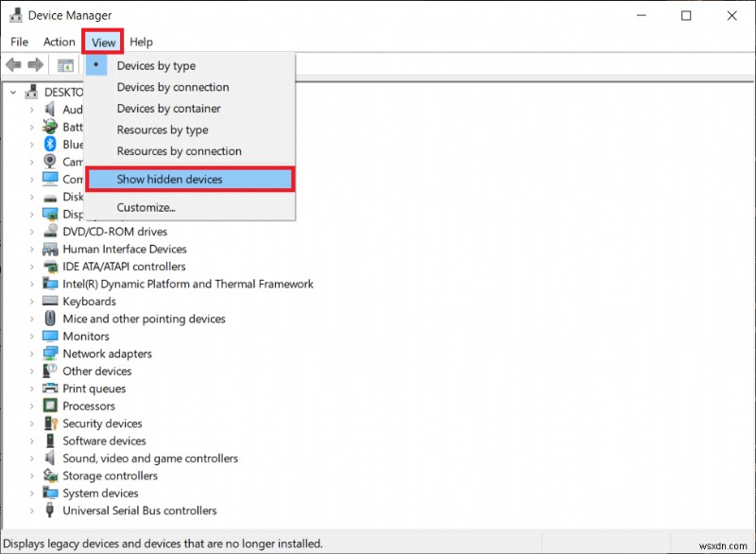Click the Universal Serial Bus controllers icon
The image size is (756, 554).
coord(49,511)
